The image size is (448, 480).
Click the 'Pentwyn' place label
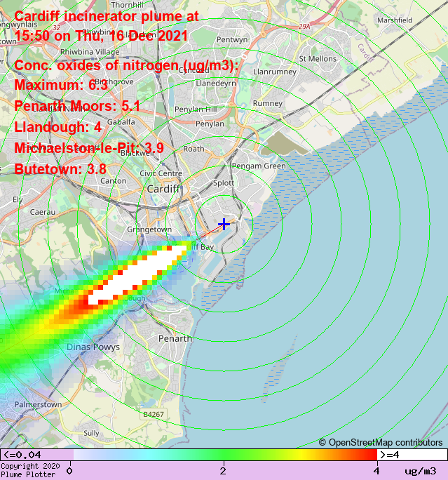[x=232, y=40]
